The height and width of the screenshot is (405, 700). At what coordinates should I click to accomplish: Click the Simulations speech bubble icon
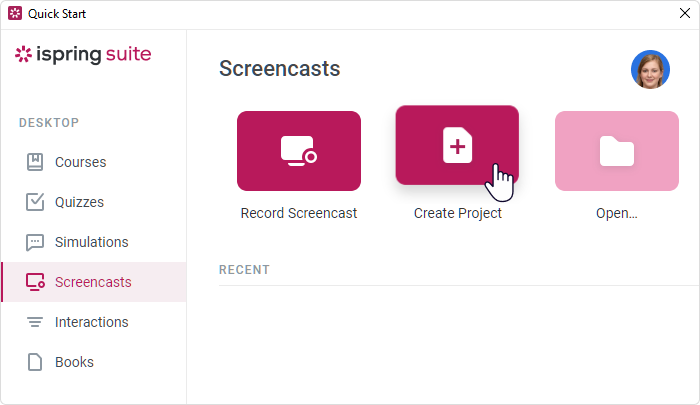(35, 242)
